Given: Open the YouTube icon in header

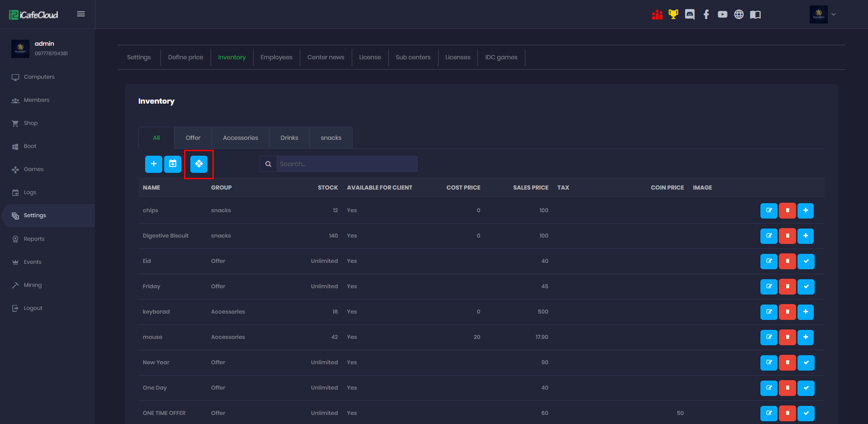Looking at the screenshot, I should click(x=722, y=14).
